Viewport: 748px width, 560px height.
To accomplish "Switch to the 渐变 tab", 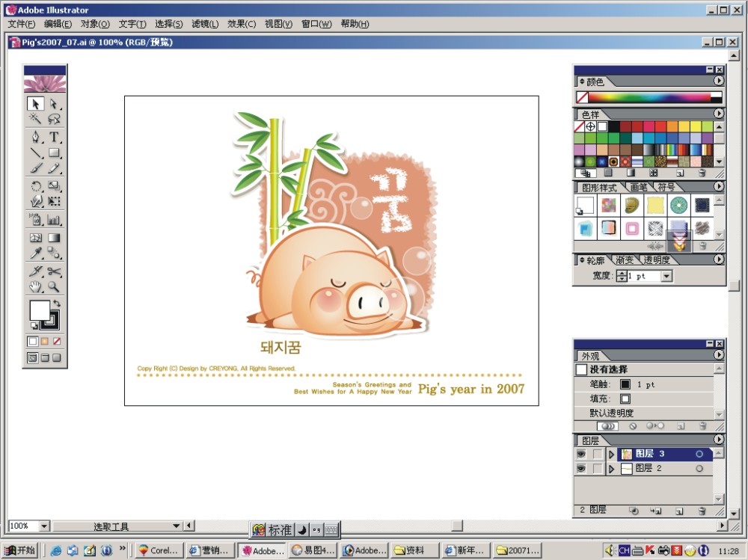I will [x=625, y=260].
